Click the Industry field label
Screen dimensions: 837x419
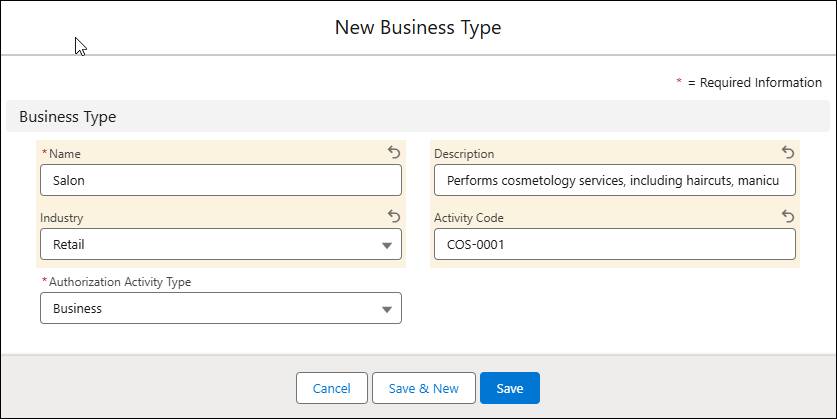point(61,218)
